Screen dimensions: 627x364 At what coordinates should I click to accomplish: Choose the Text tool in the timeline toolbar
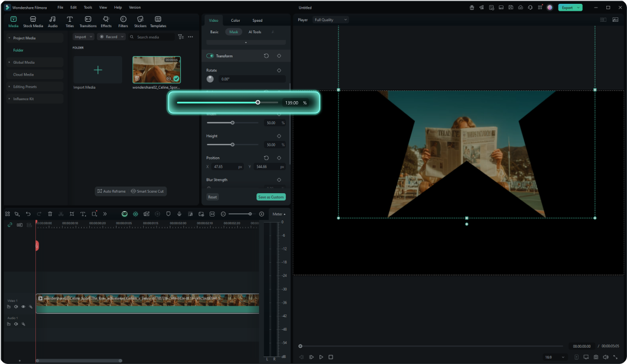(83, 214)
